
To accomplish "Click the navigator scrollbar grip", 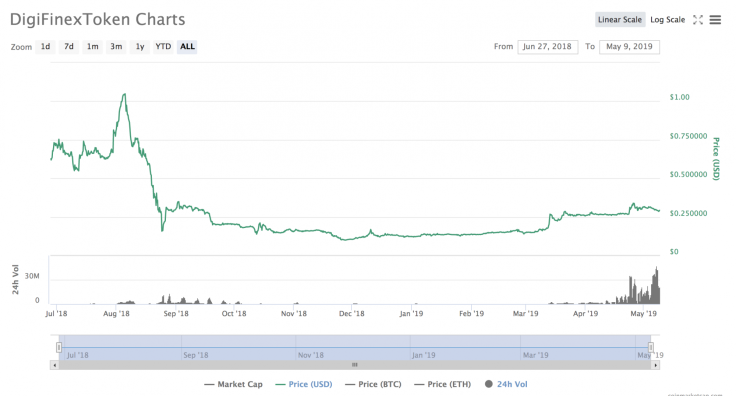I will [x=355, y=365].
